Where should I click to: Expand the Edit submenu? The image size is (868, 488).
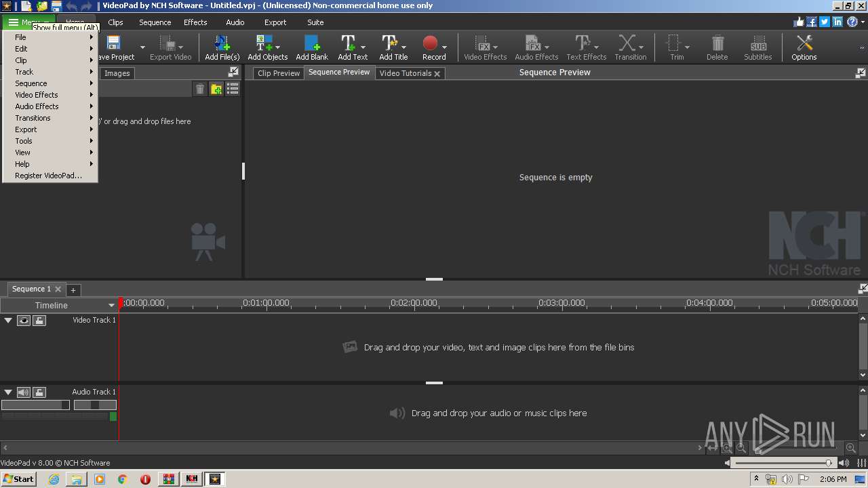coord(51,49)
